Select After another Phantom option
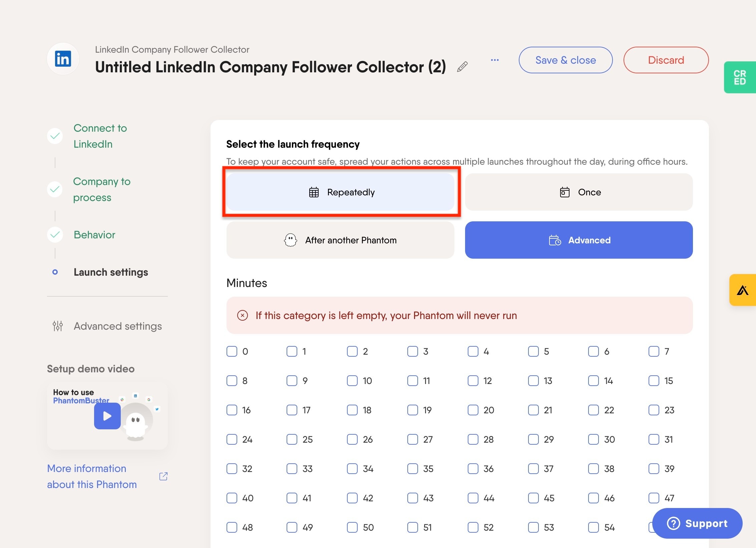 (340, 240)
